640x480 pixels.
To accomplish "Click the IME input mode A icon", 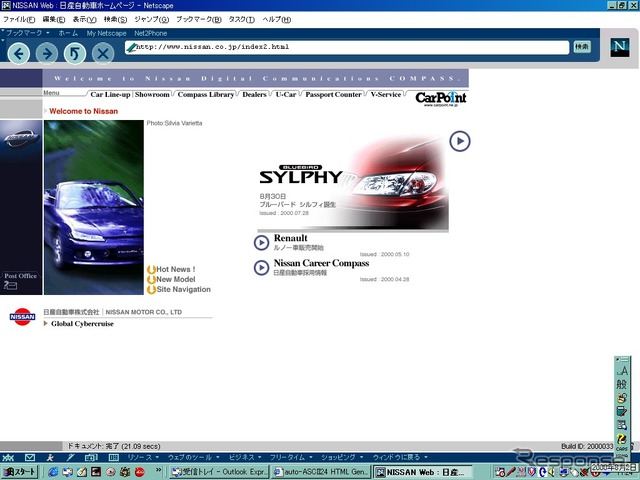I will (622, 371).
